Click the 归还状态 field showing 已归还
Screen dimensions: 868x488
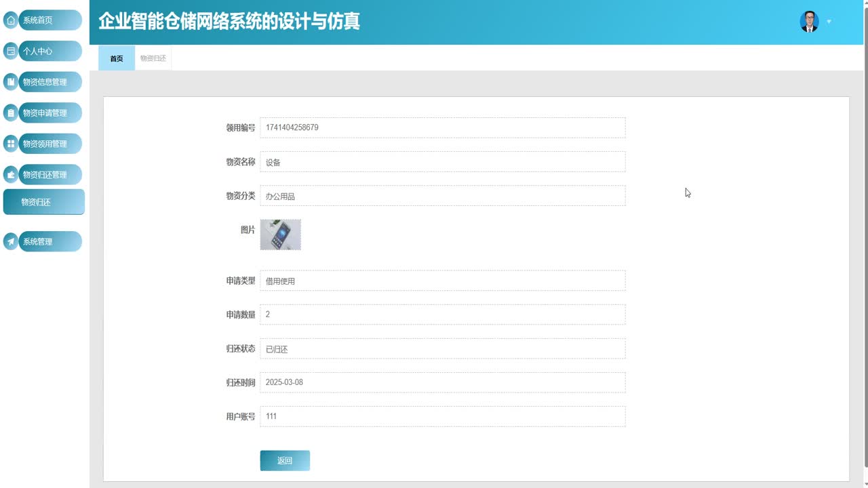pyautogui.click(x=443, y=349)
